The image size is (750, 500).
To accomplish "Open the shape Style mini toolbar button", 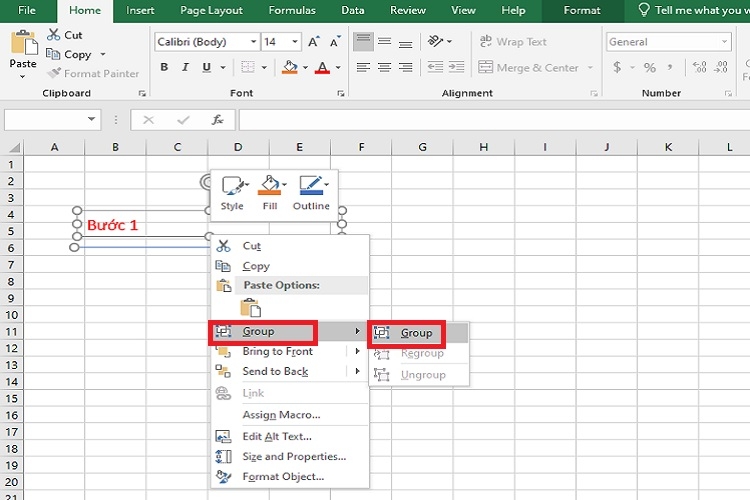I will click(232, 193).
